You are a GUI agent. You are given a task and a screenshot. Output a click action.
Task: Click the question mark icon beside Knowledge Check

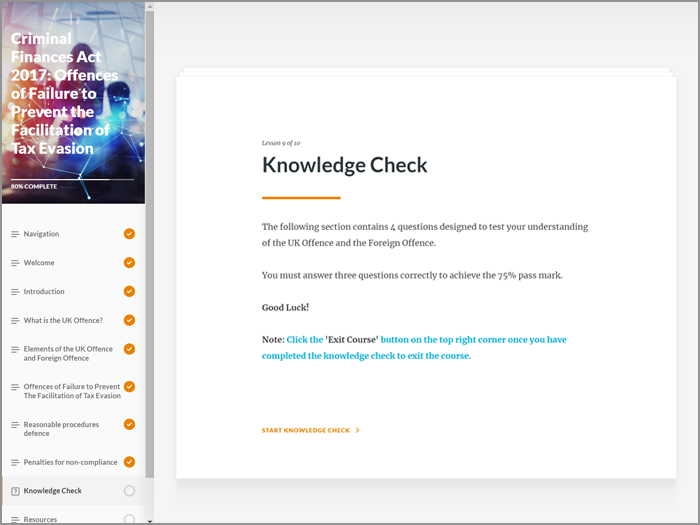coord(15,491)
